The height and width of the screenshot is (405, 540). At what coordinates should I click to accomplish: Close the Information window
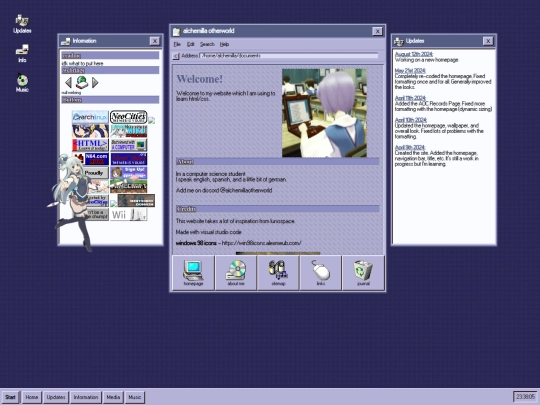(155, 41)
